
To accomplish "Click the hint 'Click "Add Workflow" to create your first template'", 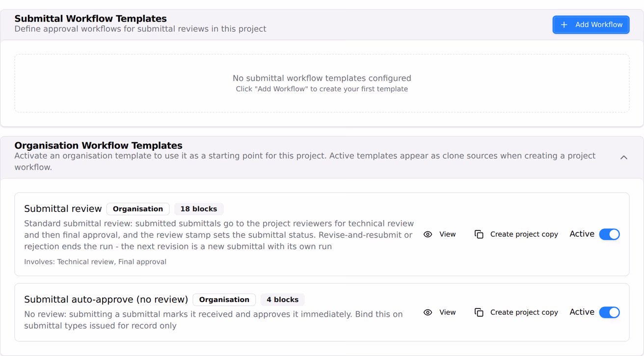I will click(x=322, y=89).
